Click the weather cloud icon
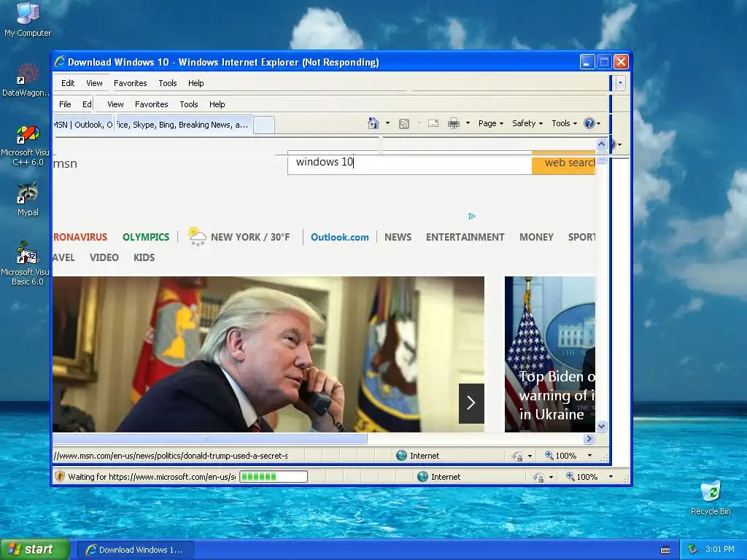 (197, 236)
